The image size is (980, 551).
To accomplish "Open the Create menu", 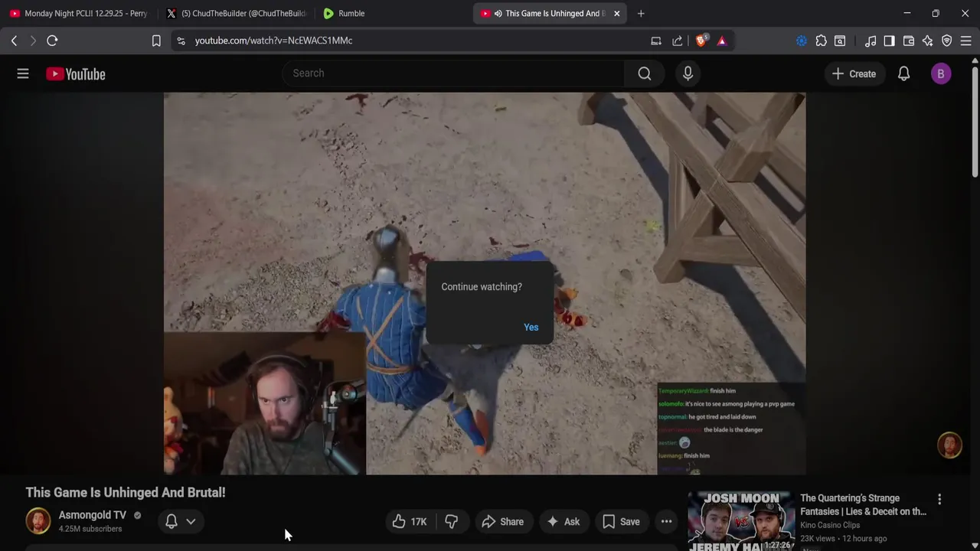I will click(854, 73).
